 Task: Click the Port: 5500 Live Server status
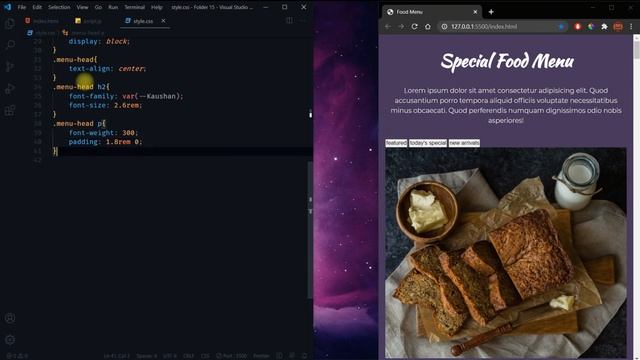coord(231,356)
